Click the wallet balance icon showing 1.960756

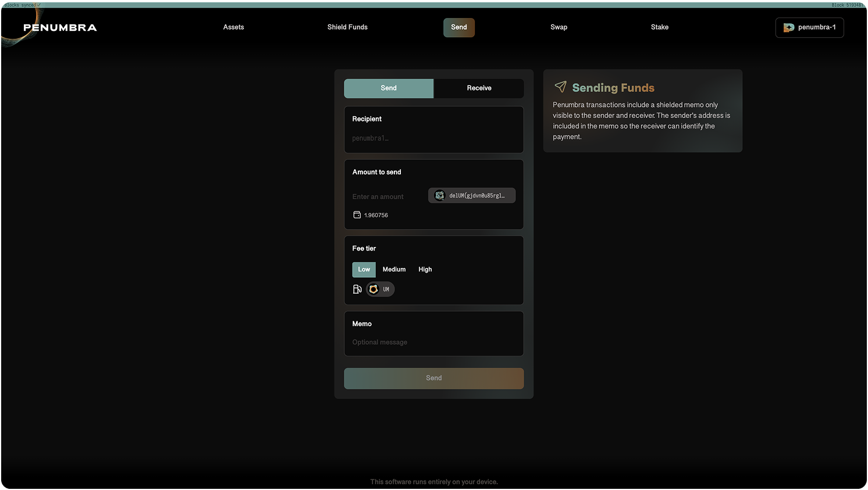[x=357, y=214]
